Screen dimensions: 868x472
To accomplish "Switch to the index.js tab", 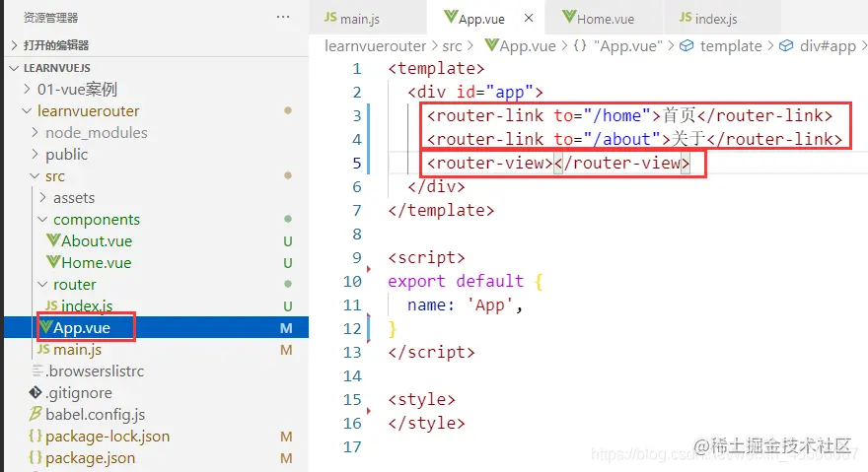I will (722, 19).
